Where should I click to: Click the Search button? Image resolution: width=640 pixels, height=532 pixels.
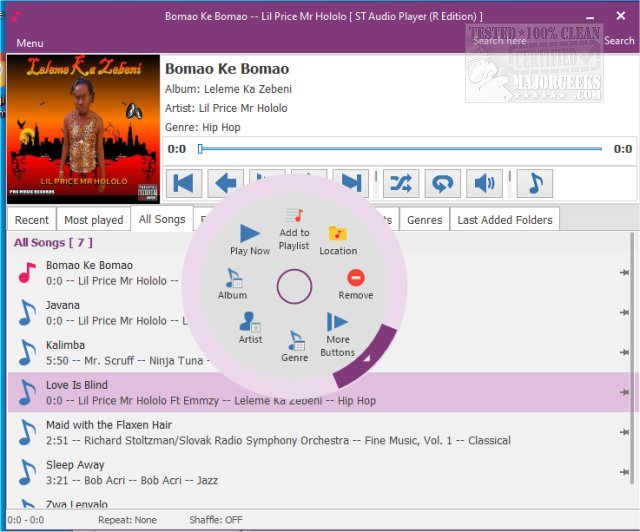click(x=618, y=41)
